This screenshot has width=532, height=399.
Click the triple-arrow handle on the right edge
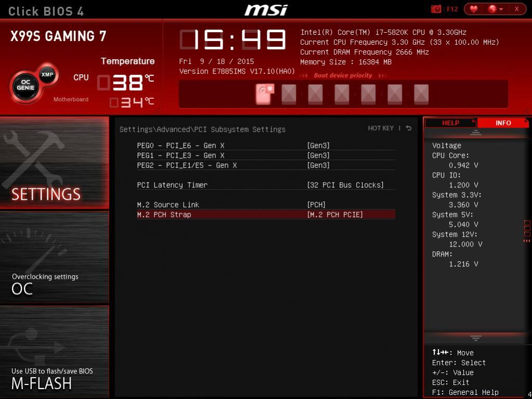tap(527, 241)
